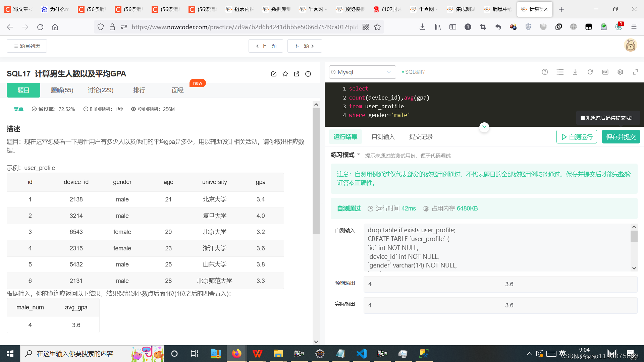Open WPS Office from the taskbar
The image size is (644, 362).
(257, 354)
